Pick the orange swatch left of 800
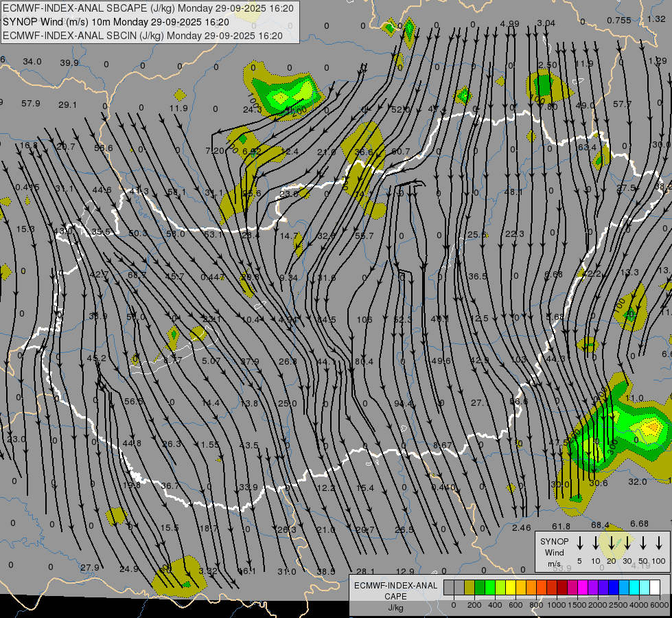The height and width of the screenshot is (618, 672). (x=531, y=588)
